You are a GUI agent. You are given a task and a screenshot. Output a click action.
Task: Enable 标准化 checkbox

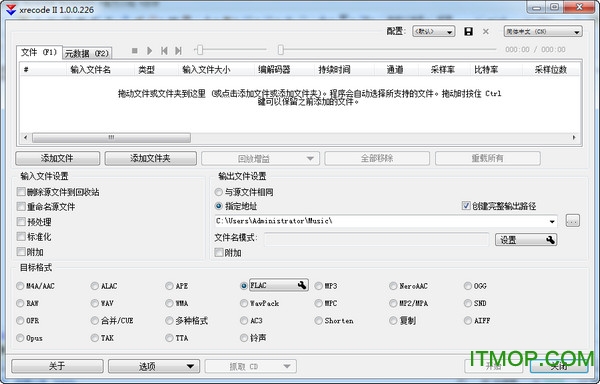coord(21,236)
